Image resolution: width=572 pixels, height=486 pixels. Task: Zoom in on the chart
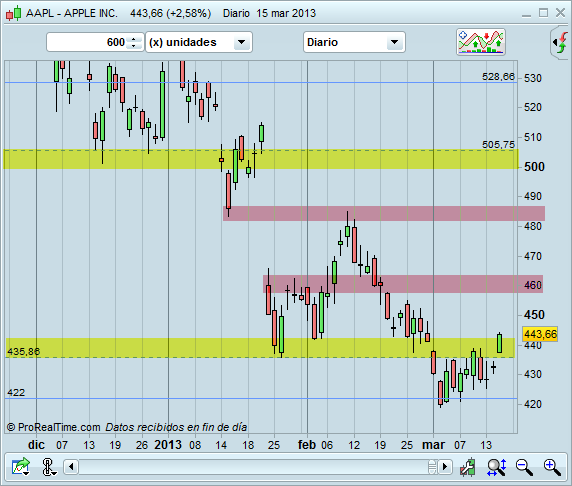tap(552, 467)
